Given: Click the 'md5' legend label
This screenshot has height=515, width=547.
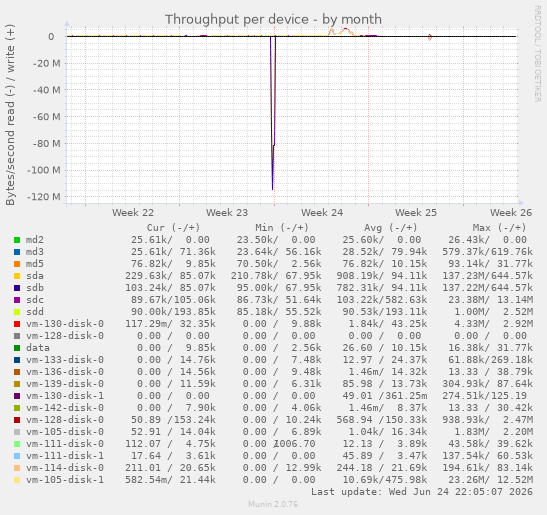Looking at the screenshot, I should 35,264.
